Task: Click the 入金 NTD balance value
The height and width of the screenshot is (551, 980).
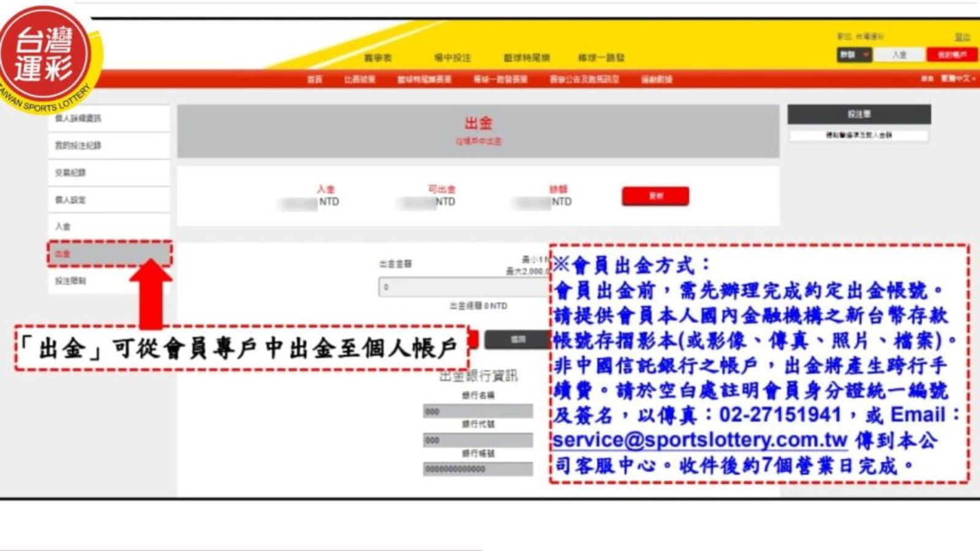Action: coord(309,201)
